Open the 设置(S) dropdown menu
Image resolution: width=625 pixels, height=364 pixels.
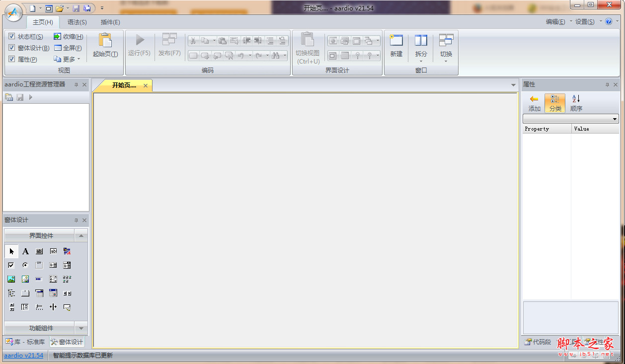[x=588, y=21]
